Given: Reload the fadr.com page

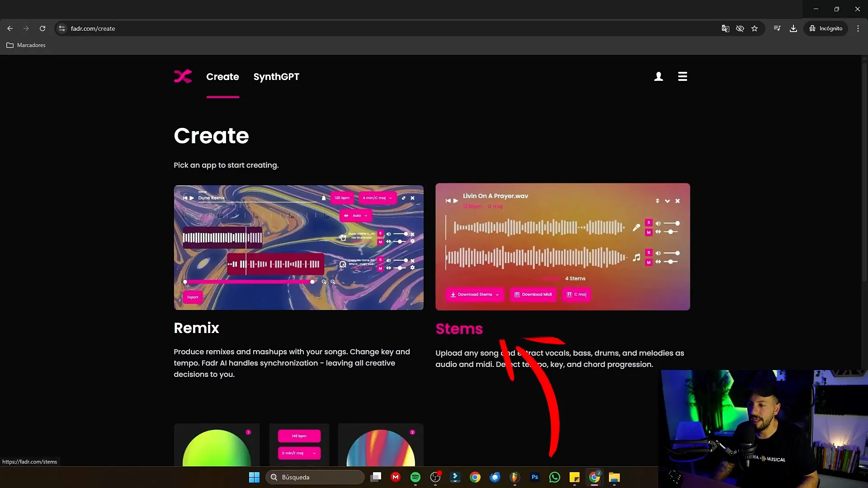Looking at the screenshot, I should click(42, 28).
